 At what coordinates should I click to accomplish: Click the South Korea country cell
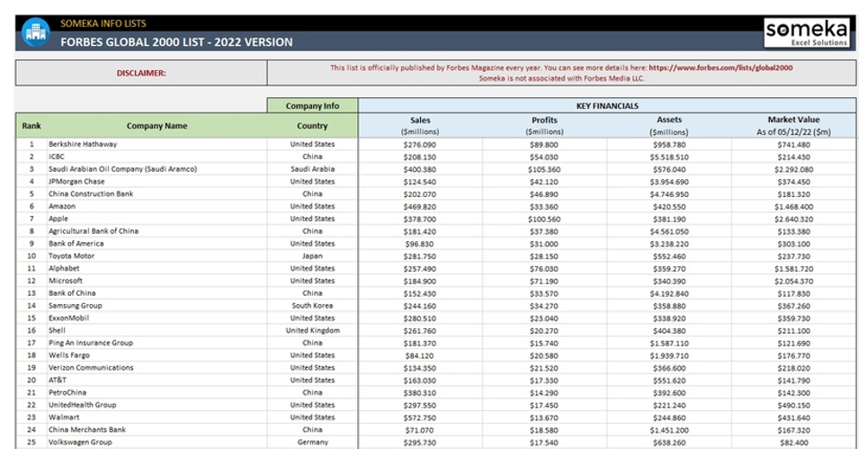click(x=312, y=306)
